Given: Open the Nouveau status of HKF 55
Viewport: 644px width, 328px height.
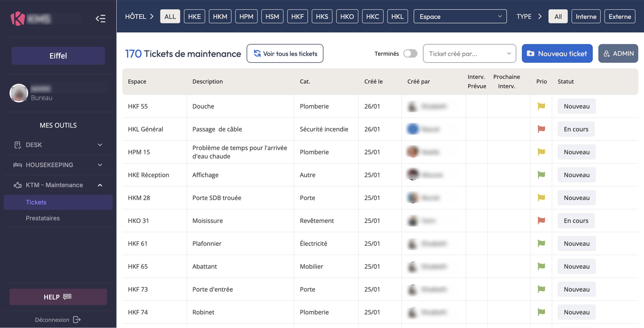Looking at the screenshot, I should (x=576, y=106).
